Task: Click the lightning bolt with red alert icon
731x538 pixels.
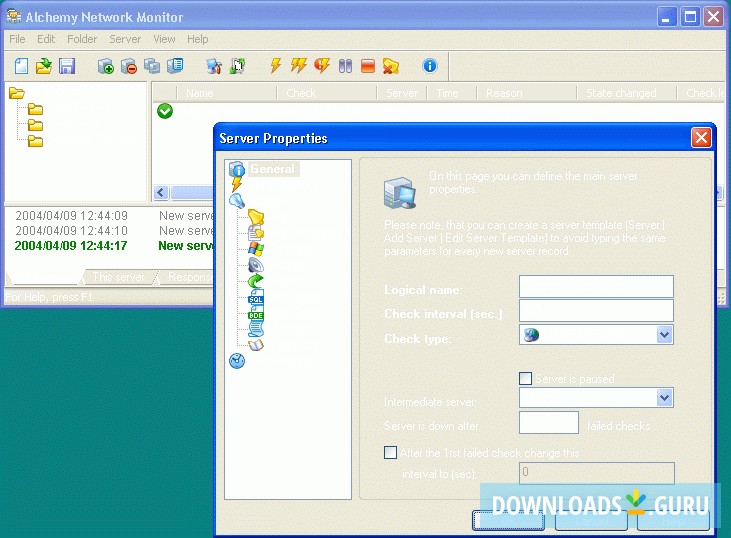Action: tap(322, 66)
